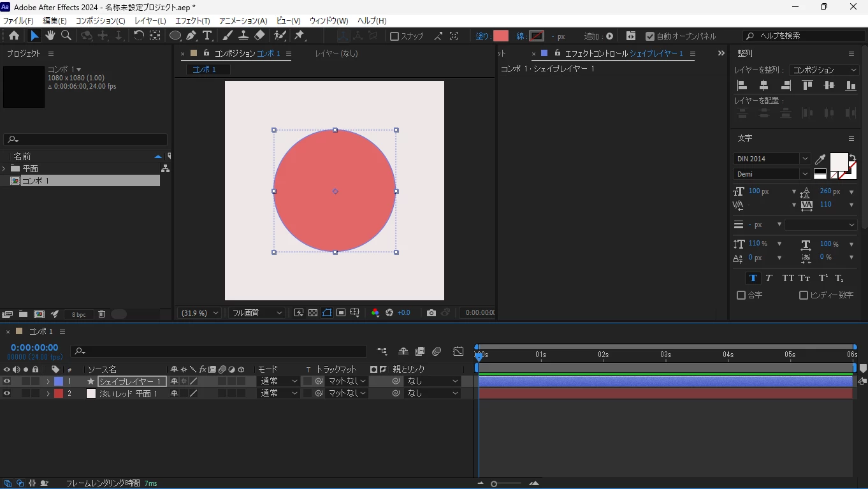The width and height of the screenshot is (868, 489).
Task: Enable the 合字 checkbox
Action: point(741,295)
